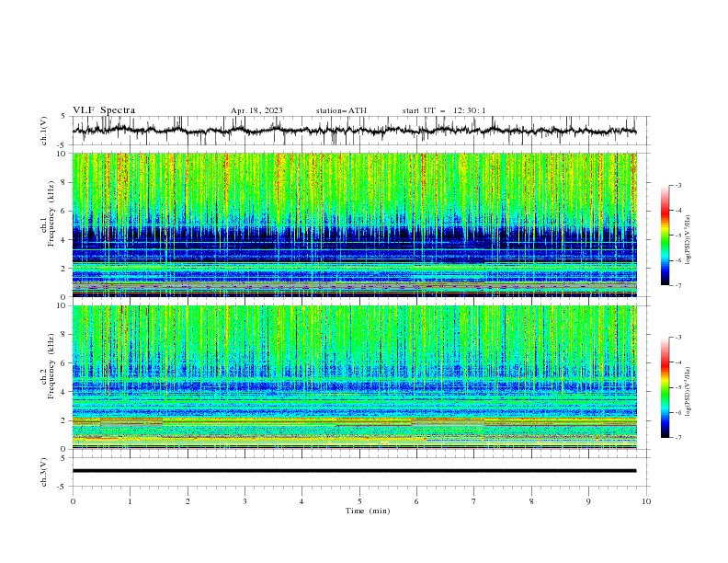Click the ch.1 voltage waveform trace
728x563 pixels.
click(354, 131)
